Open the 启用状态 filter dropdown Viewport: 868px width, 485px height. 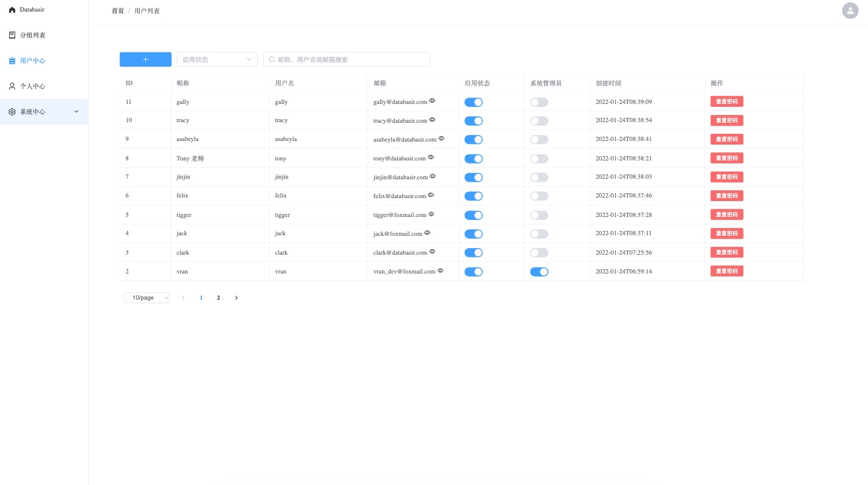[x=217, y=60]
